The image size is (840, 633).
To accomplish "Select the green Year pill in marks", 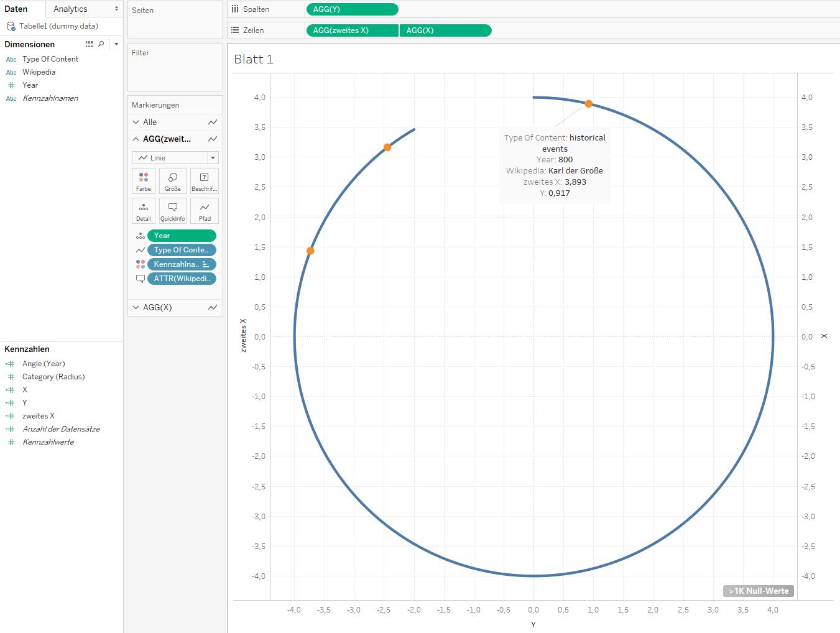I will 182,236.
